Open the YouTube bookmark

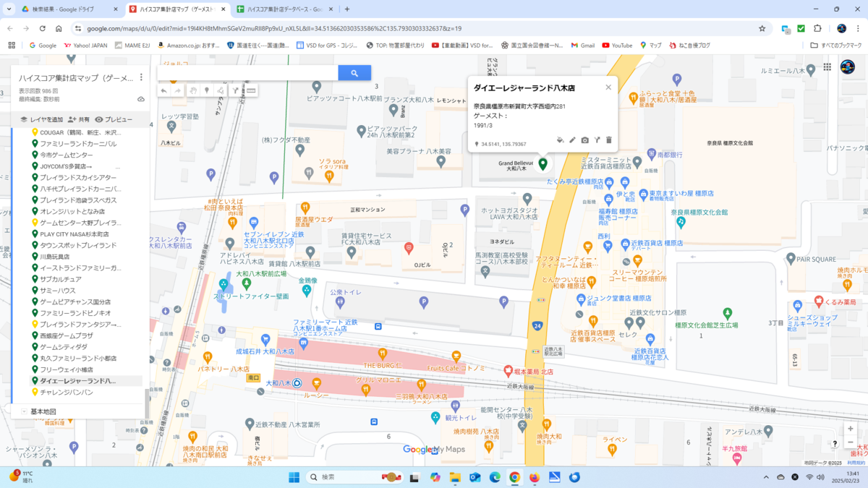[617, 45]
